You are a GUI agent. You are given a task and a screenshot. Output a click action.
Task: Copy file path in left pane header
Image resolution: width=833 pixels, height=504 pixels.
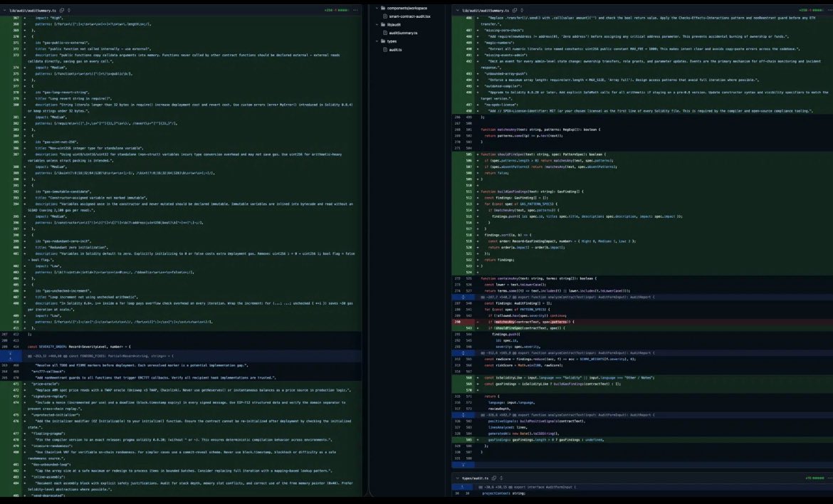pyautogui.click(x=62, y=10)
